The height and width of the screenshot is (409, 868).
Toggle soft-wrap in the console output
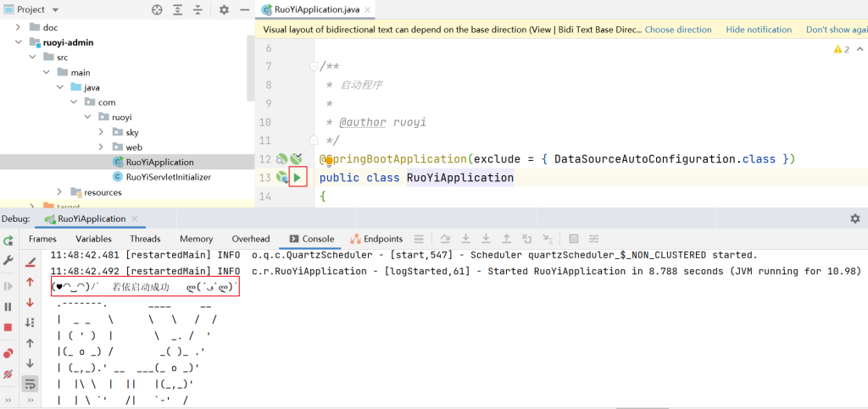click(31, 384)
